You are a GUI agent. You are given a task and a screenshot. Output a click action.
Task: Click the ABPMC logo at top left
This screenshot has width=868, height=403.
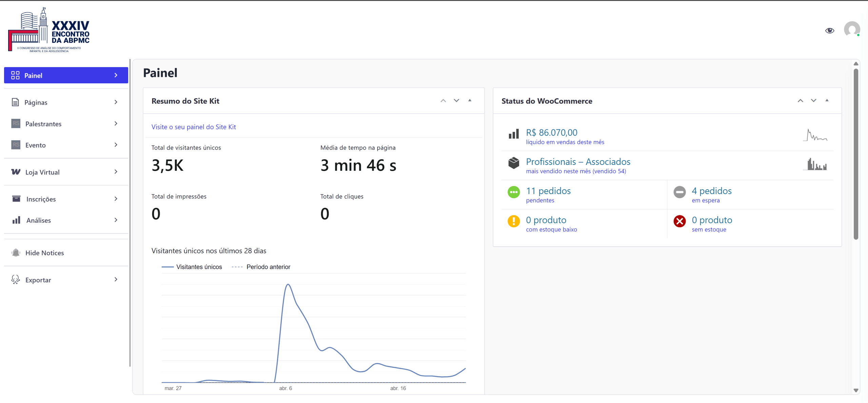click(49, 30)
